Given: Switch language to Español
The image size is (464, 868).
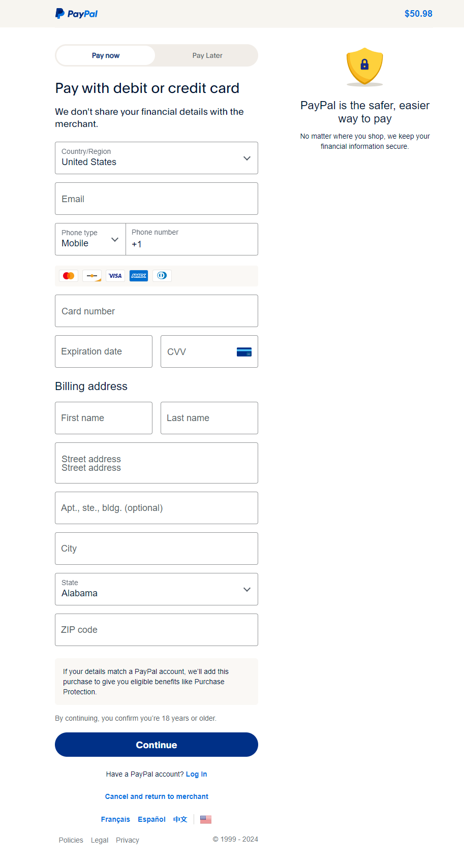Looking at the screenshot, I should point(151,819).
